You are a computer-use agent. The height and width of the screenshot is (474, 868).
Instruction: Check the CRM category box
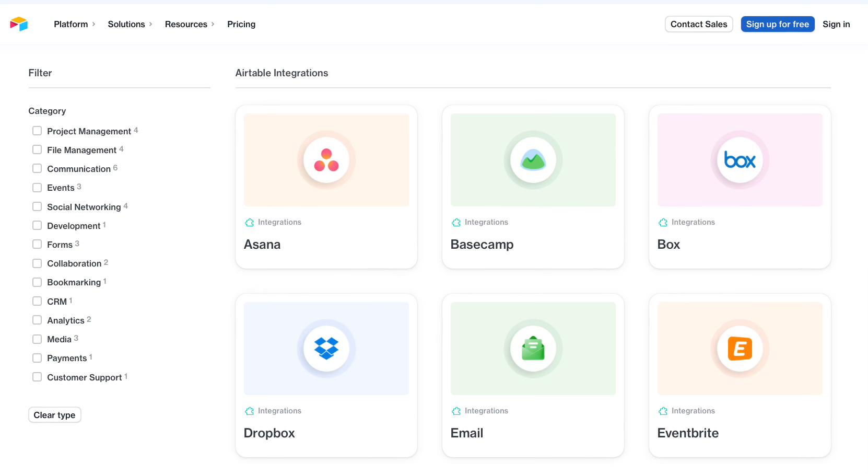pos(37,301)
